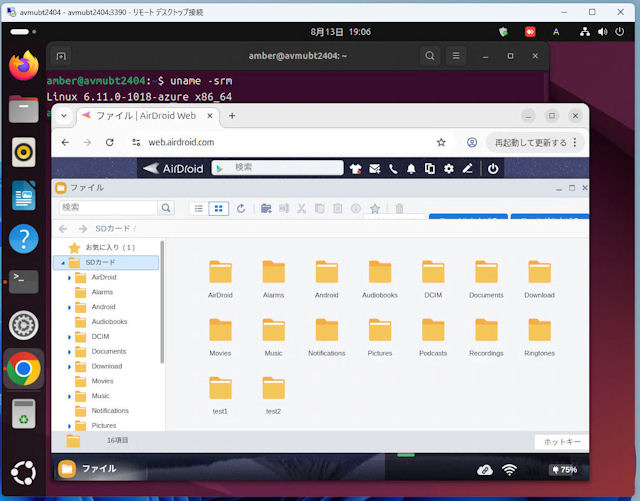This screenshot has height=501, width=640.
Task: Click the clipboard devices icon
Action: tap(430, 169)
